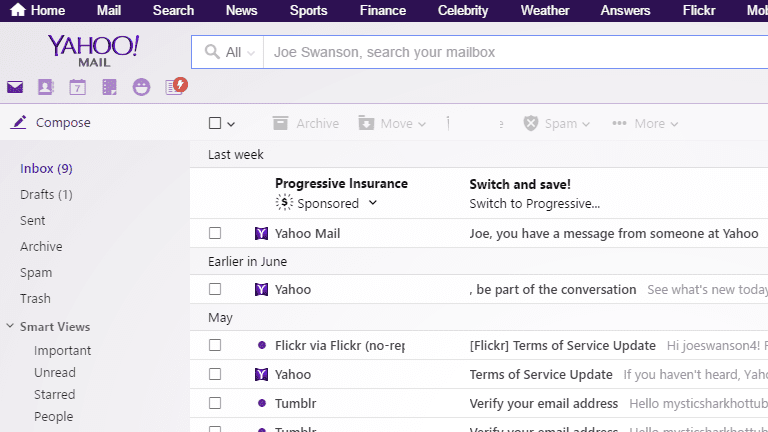Open the Trash folder
Screen dimensions: 768x432
[35, 298]
